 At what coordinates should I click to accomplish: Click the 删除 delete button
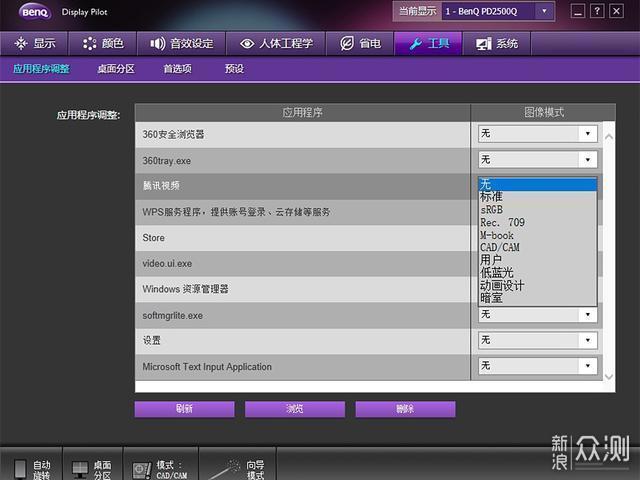click(405, 409)
